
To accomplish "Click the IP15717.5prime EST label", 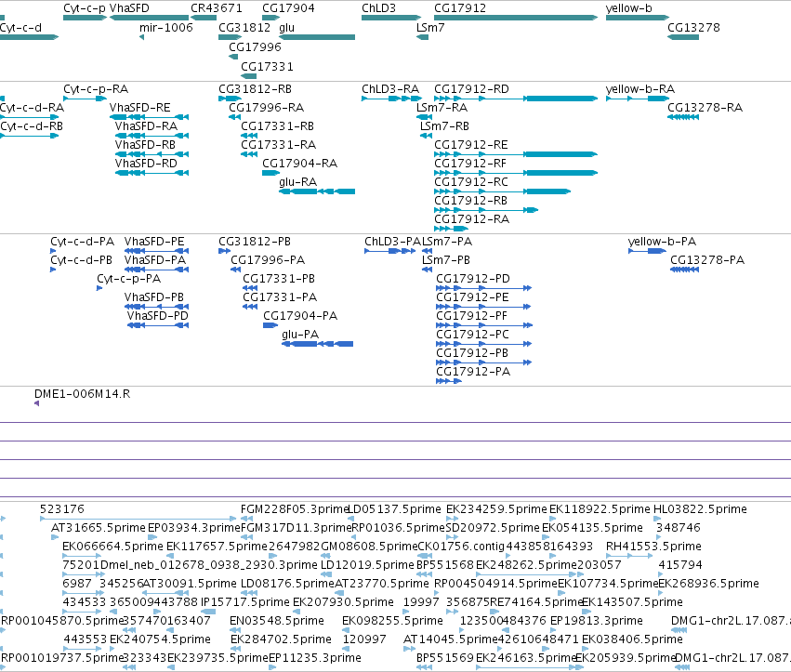I will coord(245,602).
